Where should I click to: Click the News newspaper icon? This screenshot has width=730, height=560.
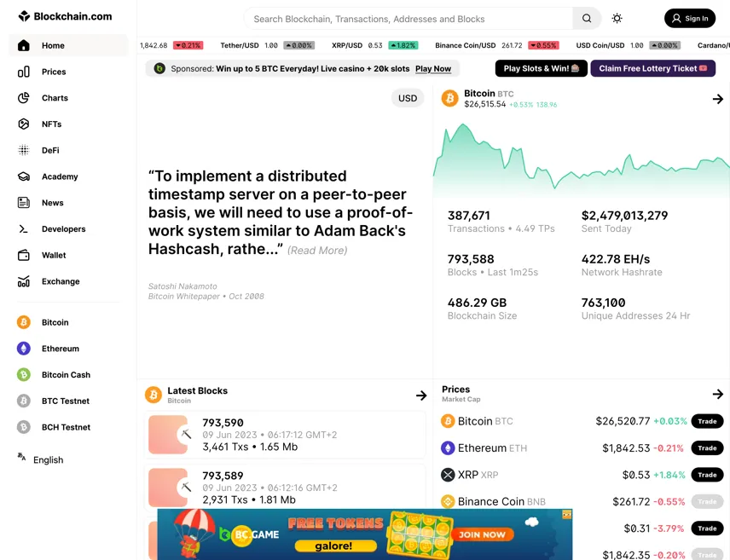click(x=24, y=203)
